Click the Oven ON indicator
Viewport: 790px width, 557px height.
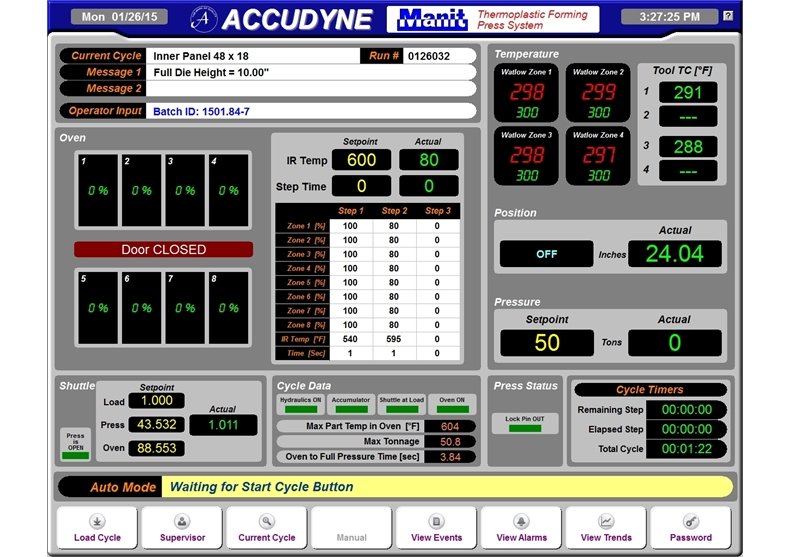coord(452,404)
